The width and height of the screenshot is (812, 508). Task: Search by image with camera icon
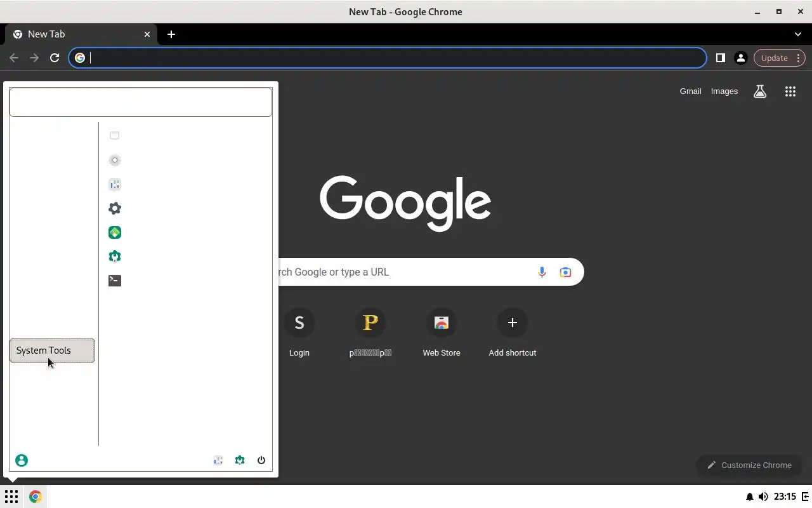(565, 272)
